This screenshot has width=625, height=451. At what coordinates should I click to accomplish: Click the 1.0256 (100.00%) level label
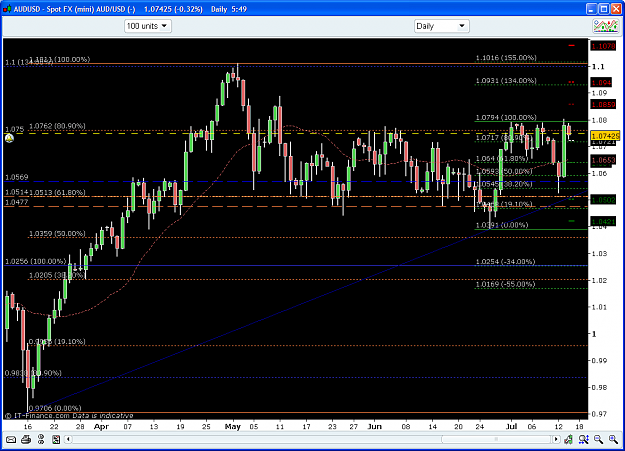[35, 262]
